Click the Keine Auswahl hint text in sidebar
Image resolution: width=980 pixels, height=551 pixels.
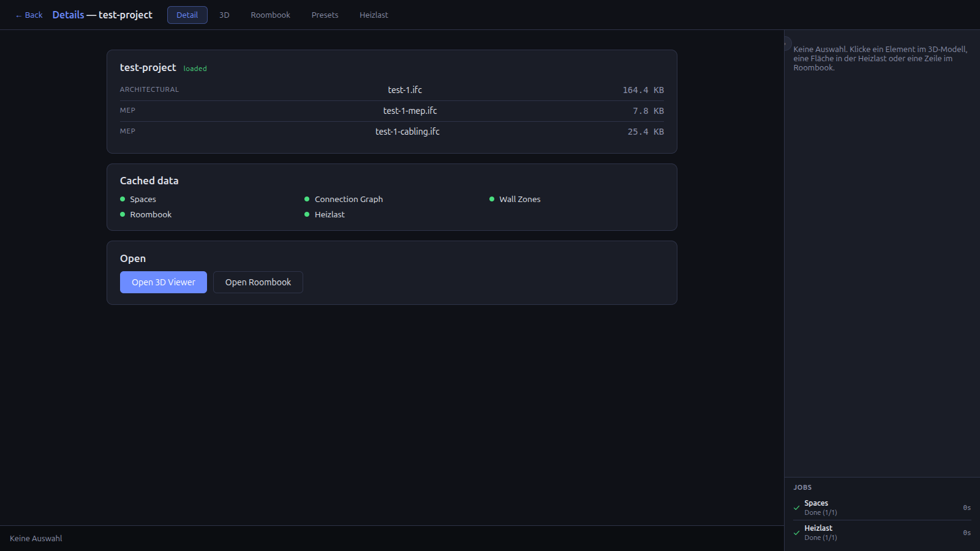[881, 58]
